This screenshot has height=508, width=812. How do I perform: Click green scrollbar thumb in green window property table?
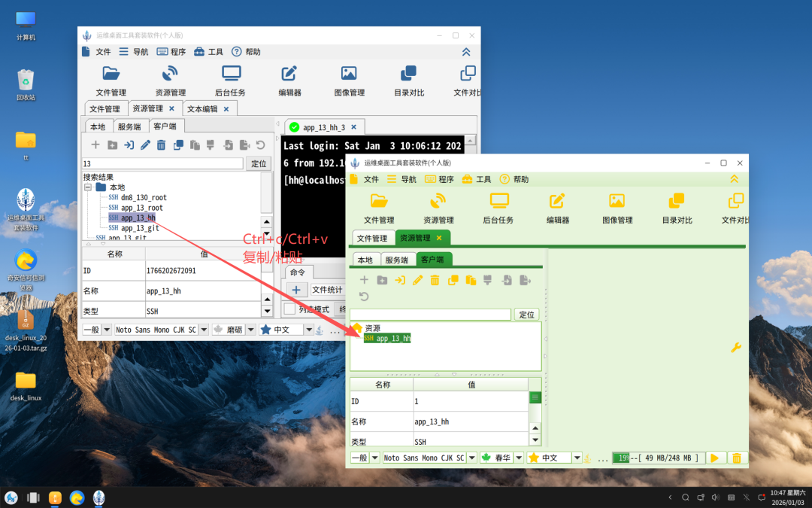pyautogui.click(x=535, y=397)
